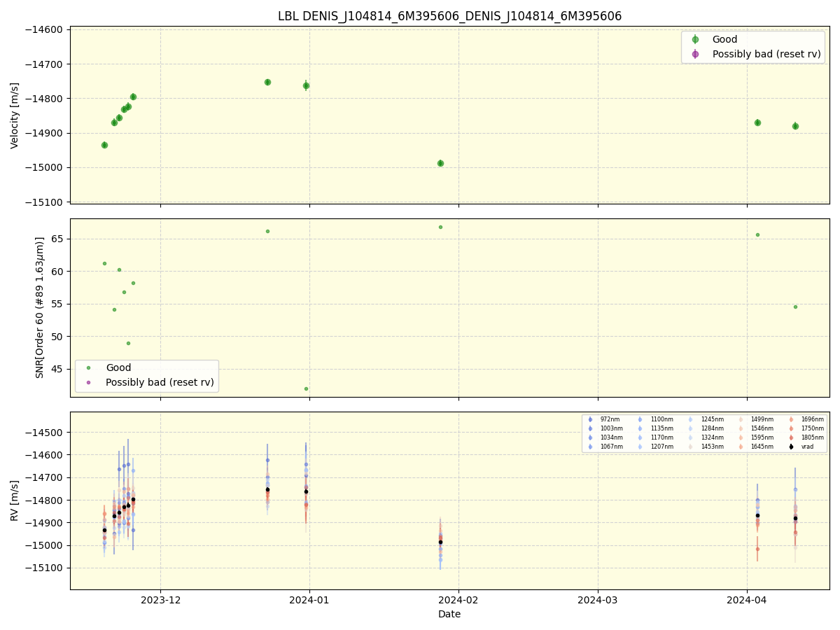Click the 2024-04 x-axis tick label

(x=747, y=600)
